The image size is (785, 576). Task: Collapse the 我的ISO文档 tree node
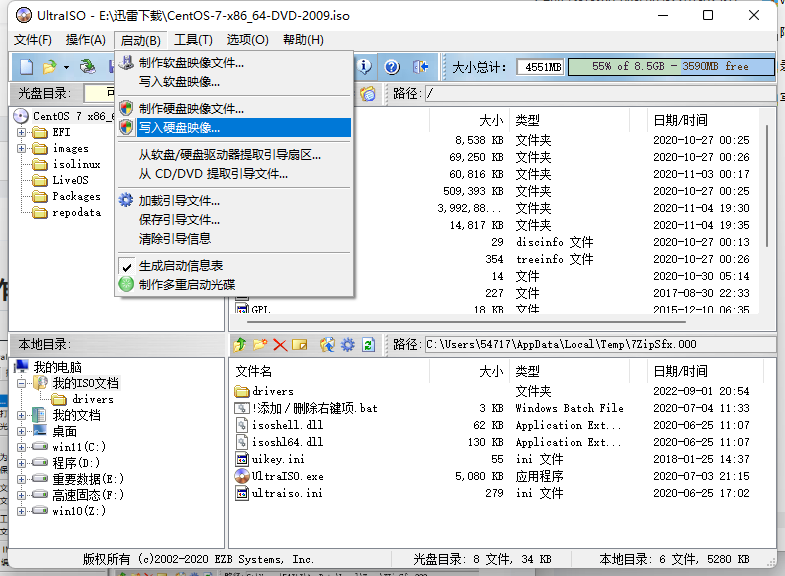[21, 383]
